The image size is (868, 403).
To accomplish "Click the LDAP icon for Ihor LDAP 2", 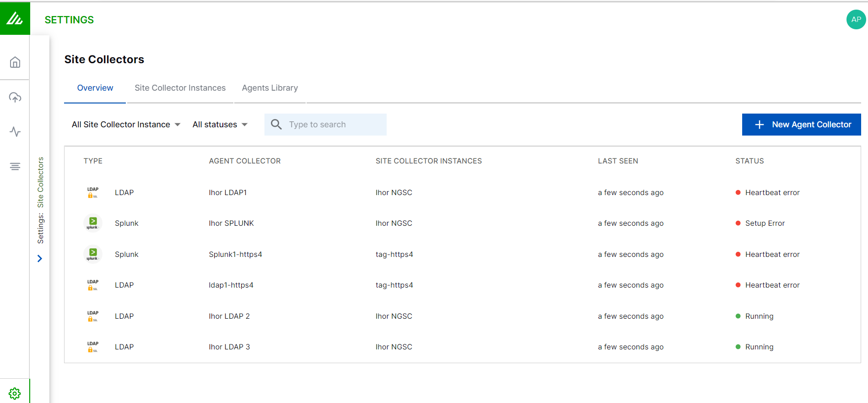I will pos(93,316).
